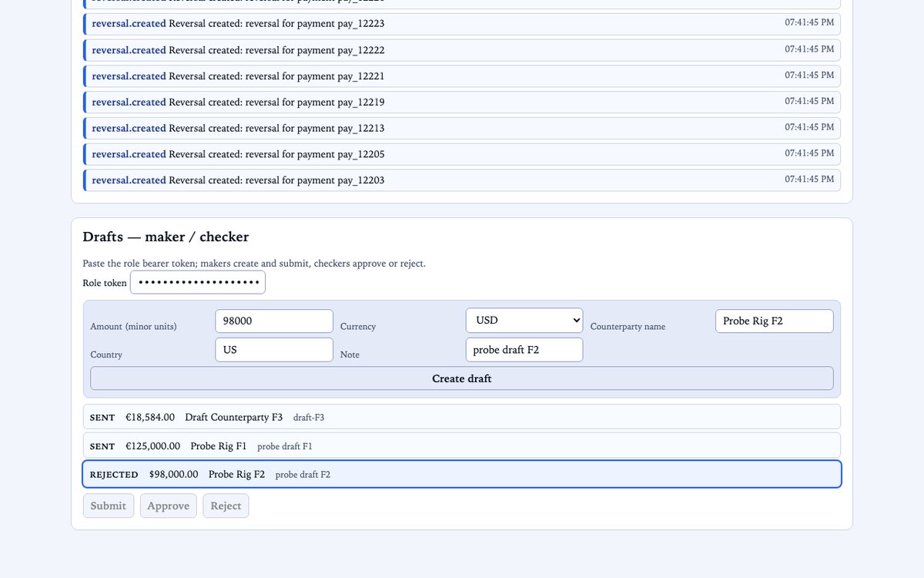Click the reversal event for pay_12221
This screenshot has width=924, height=578.
(x=462, y=76)
